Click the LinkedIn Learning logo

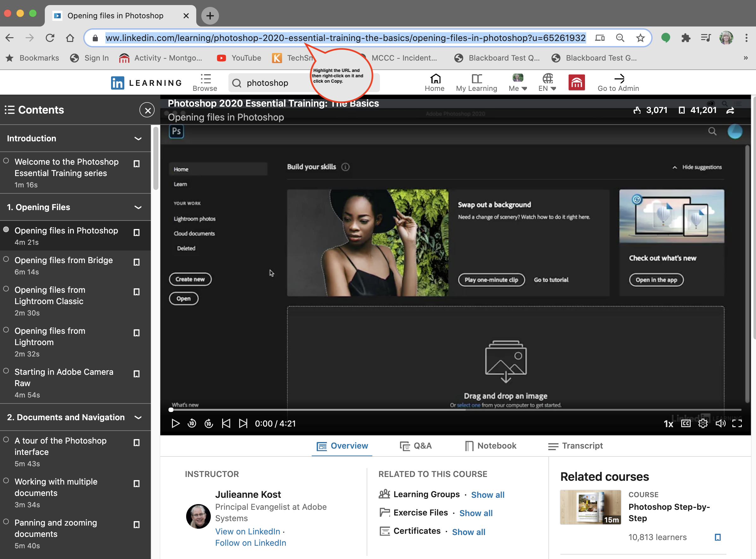click(146, 83)
